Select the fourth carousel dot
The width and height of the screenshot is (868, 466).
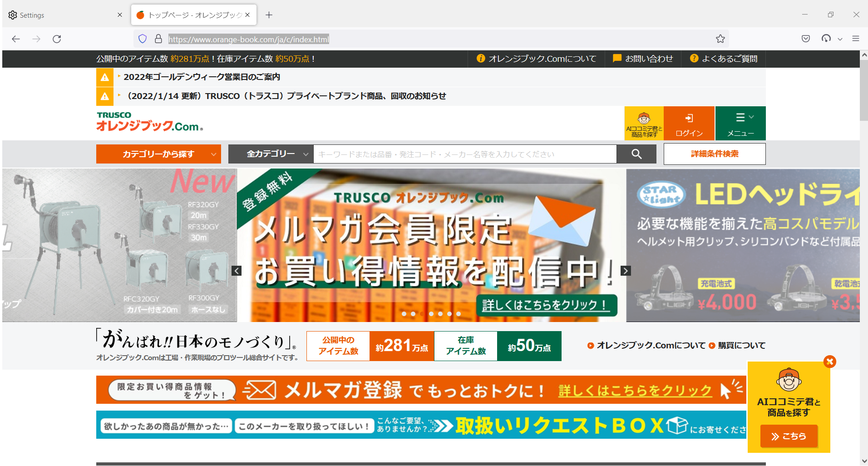point(431,314)
